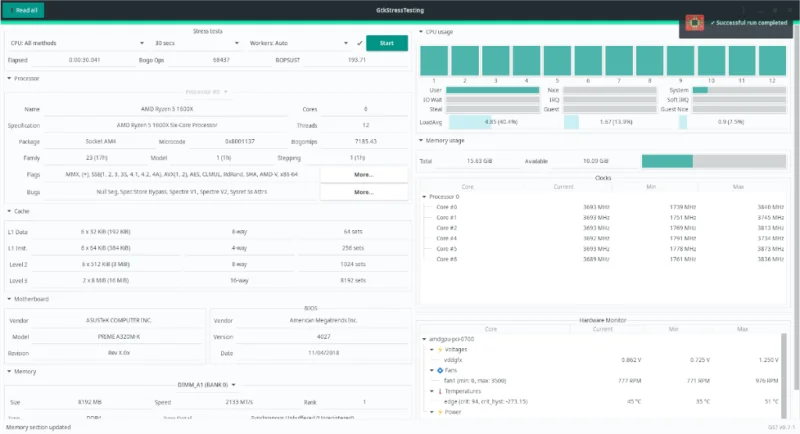Click the Memory section updated status text

tap(38, 428)
